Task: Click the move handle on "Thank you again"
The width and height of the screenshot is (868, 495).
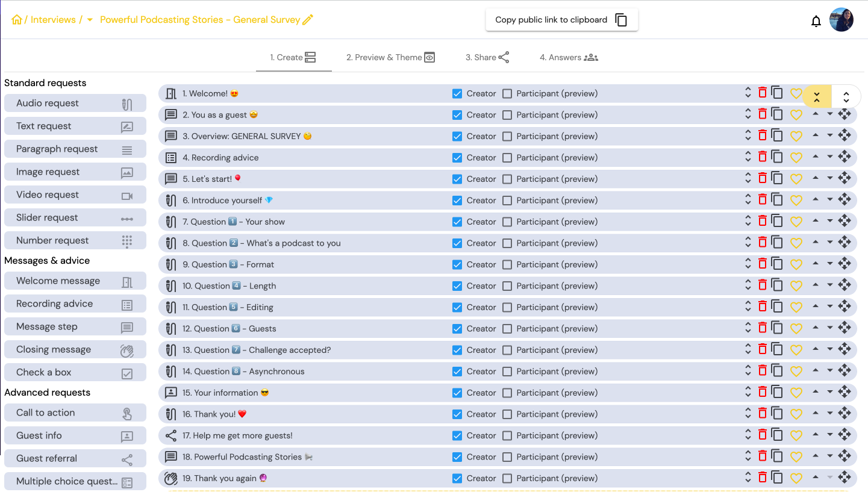Action: pos(845,477)
